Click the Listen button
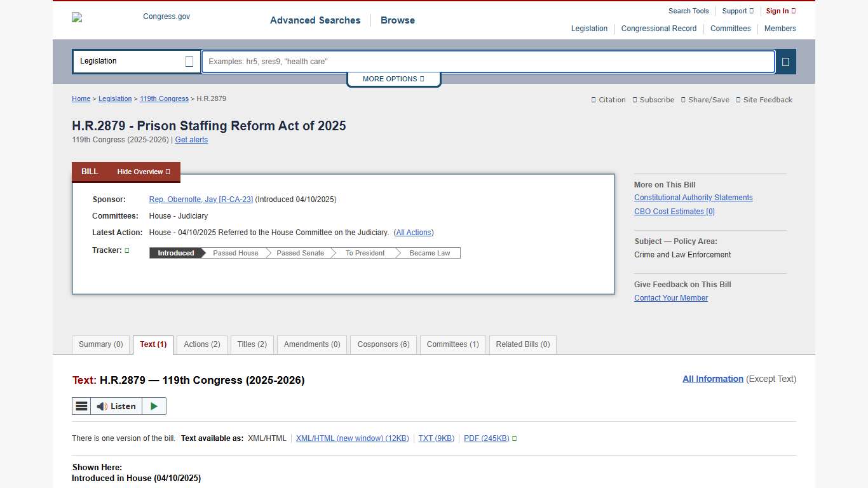 (x=116, y=406)
